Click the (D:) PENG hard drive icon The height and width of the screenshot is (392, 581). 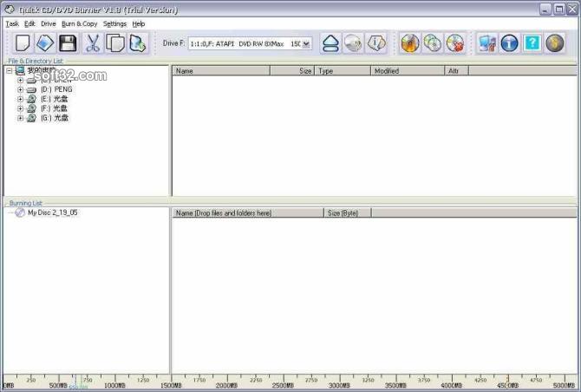[32, 89]
